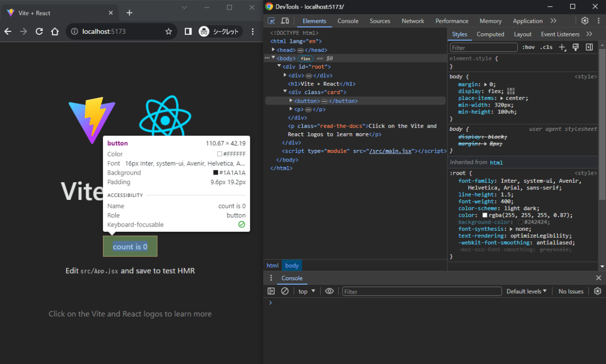606x364 pixels.
Task: Open Event Listeners sidebar tab
Action: pos(560,34)
